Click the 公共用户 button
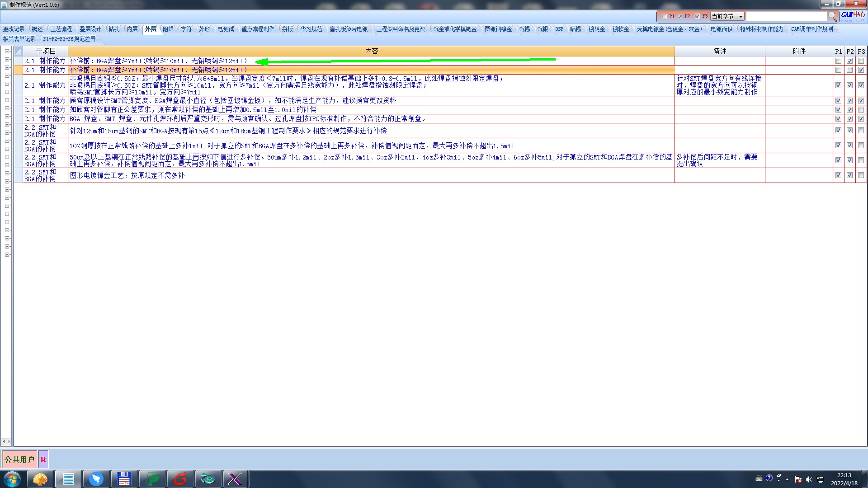This screenshot has width=868, height=488. tap(19, 460)
